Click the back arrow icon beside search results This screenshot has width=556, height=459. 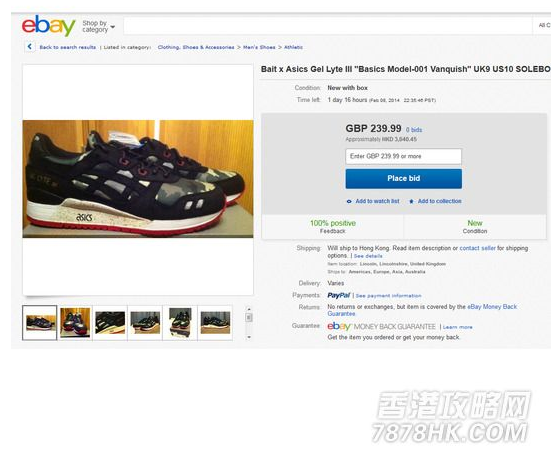click(29, 46)
